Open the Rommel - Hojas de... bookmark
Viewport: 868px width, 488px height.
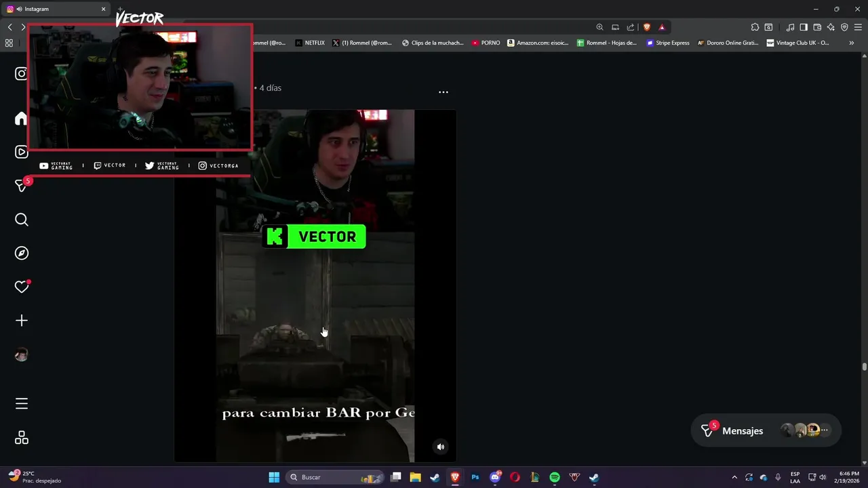[x=607, y=43]
